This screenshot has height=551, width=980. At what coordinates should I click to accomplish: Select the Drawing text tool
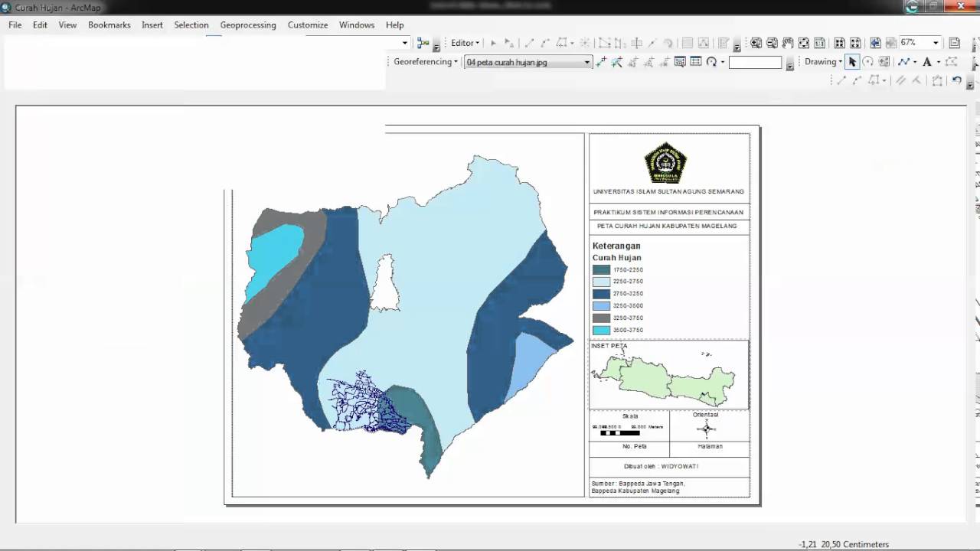pyautogui.click(x=926, y=62)
